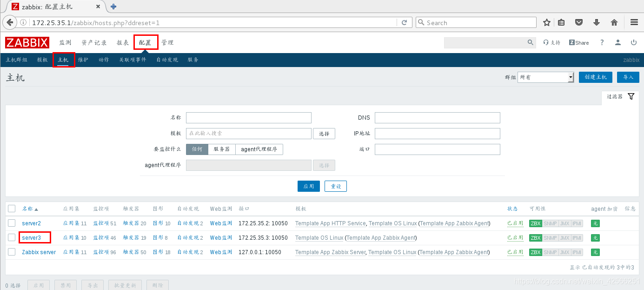Image resolution: width=644 pixels, height=290 pixels.
Task: Open the Pocket icon in browser toolbar
Action: pyautogui.click(x=579, y=22)
